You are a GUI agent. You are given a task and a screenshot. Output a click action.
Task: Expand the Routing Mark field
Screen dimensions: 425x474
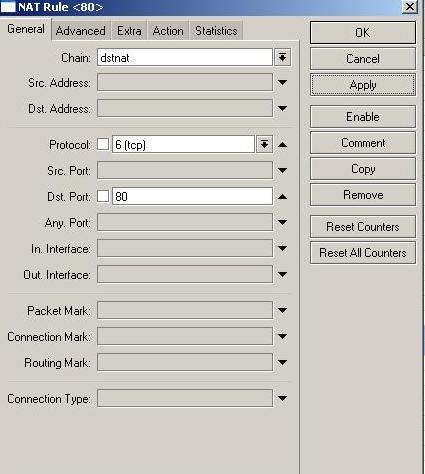click(x=282, y=362)
